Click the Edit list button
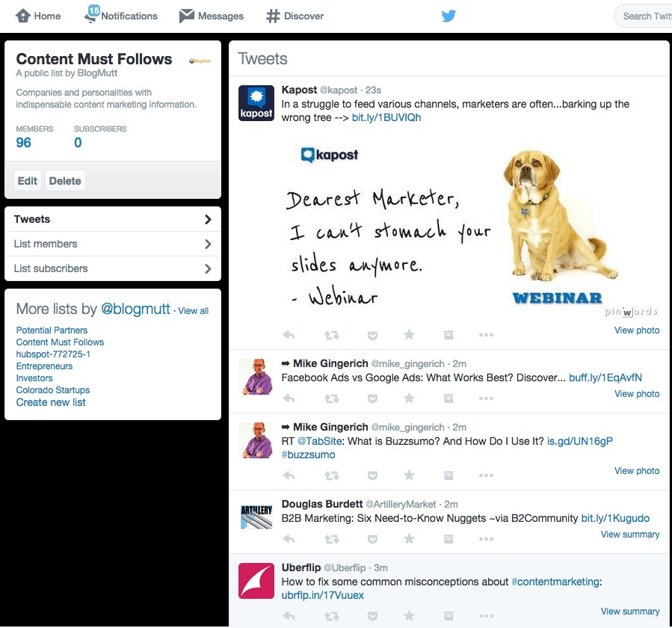The height and width of the screenshot is (628, 672). (x=28, y=181)
